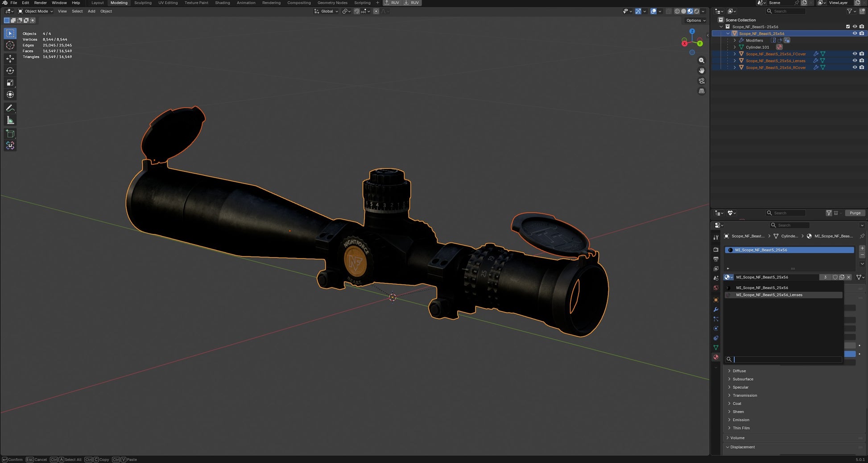Open the shading options dropdown arrow
Image resolution: width=868 pixels, height=463 pixels.
pos(703,11)
